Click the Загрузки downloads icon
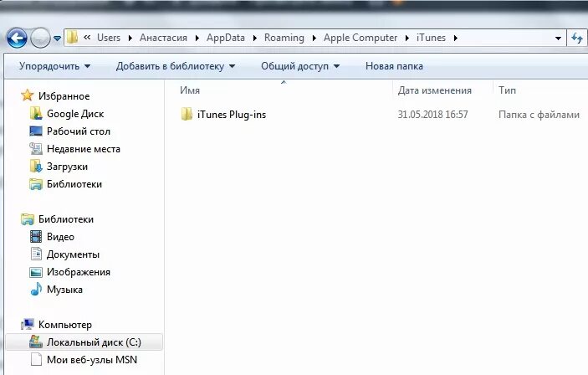The image size is (588, 375). pyautogui.click(x=36, y=166)
